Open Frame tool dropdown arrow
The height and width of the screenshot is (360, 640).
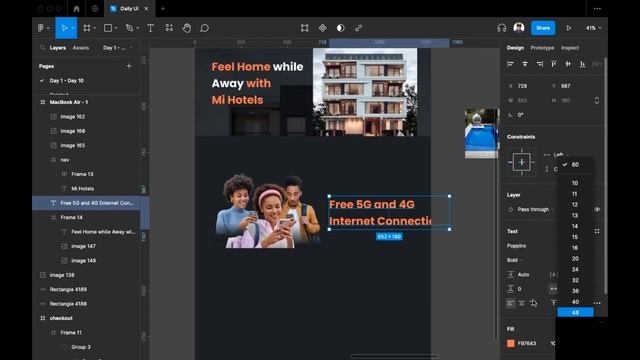94,28
